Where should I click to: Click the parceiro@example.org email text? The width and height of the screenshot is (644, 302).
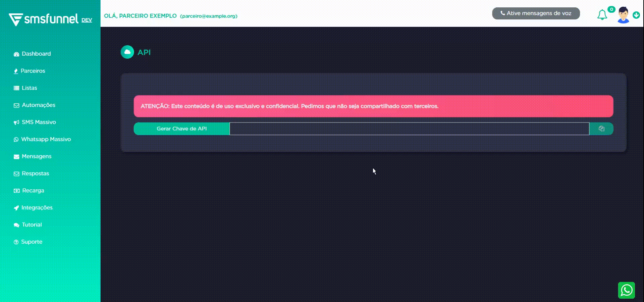[209, 16]
